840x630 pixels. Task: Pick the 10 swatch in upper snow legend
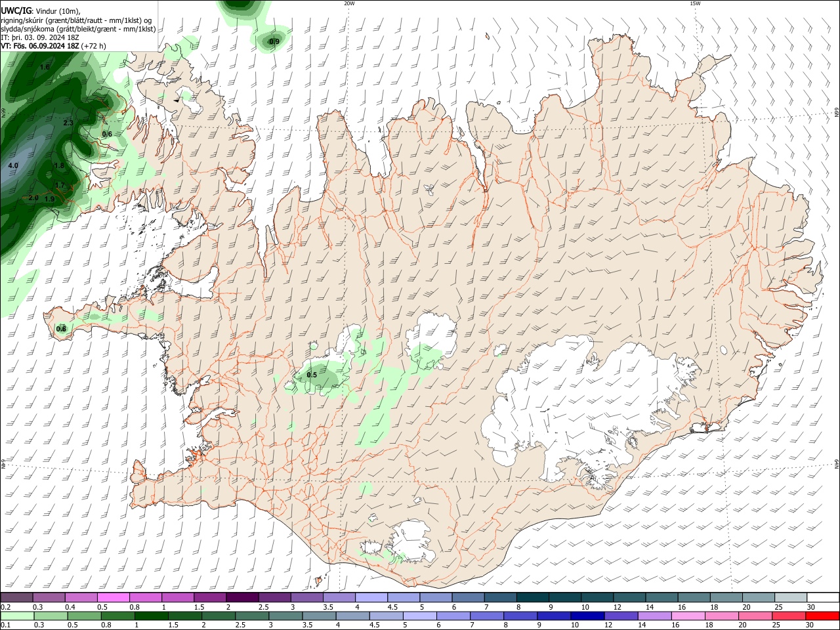[x=597, y=597]
